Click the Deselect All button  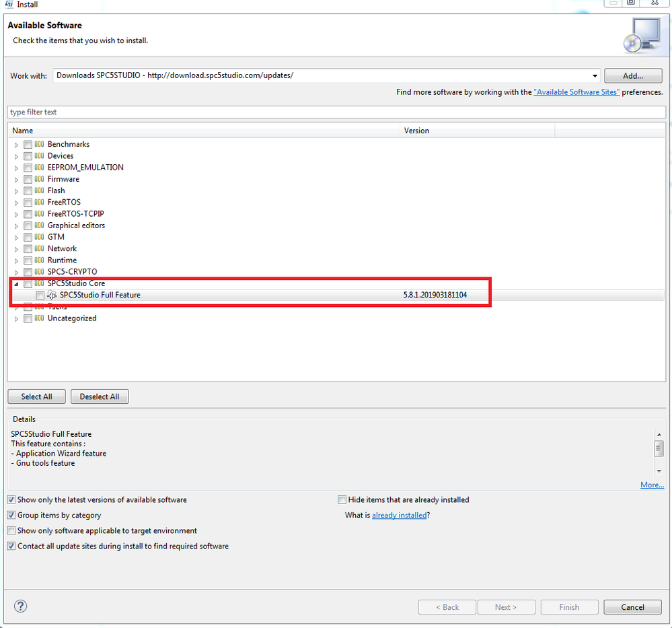(x=100, y=396)
